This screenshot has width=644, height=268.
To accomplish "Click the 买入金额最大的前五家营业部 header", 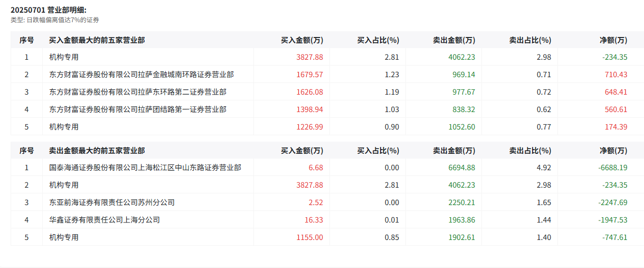I will point(97,40).
